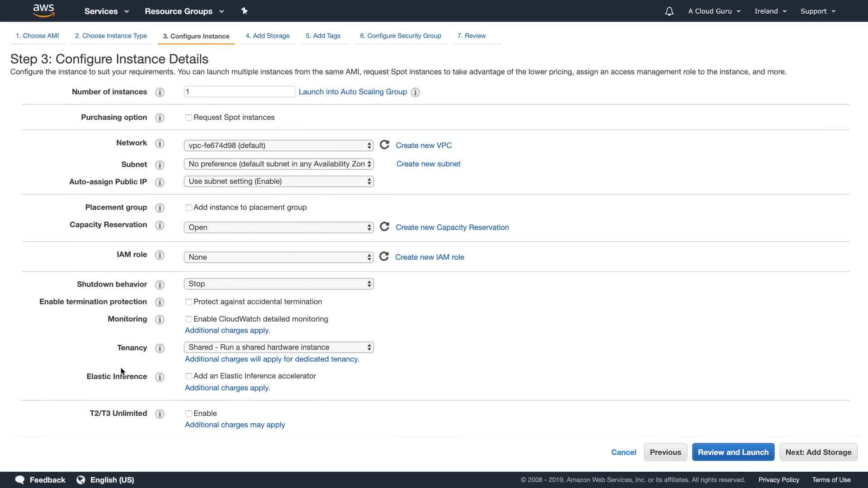Viewport: 868px width, 488px height.
Task: Click Create new VPC link
Action: click(x=424, y=145)
